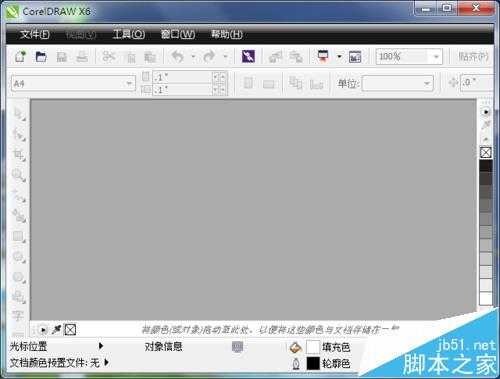Click the Welcome screen icon
The height and width of the screenshot is (379, 500).
pyautogui.click(x=355, y=57)
